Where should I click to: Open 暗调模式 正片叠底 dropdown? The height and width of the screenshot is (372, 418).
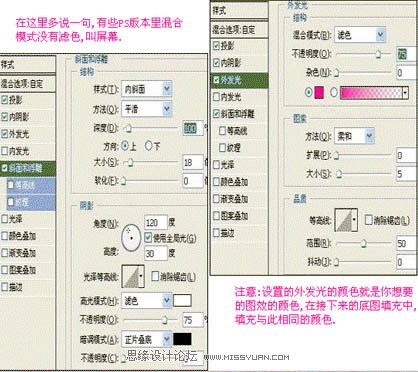pos(147,339)
